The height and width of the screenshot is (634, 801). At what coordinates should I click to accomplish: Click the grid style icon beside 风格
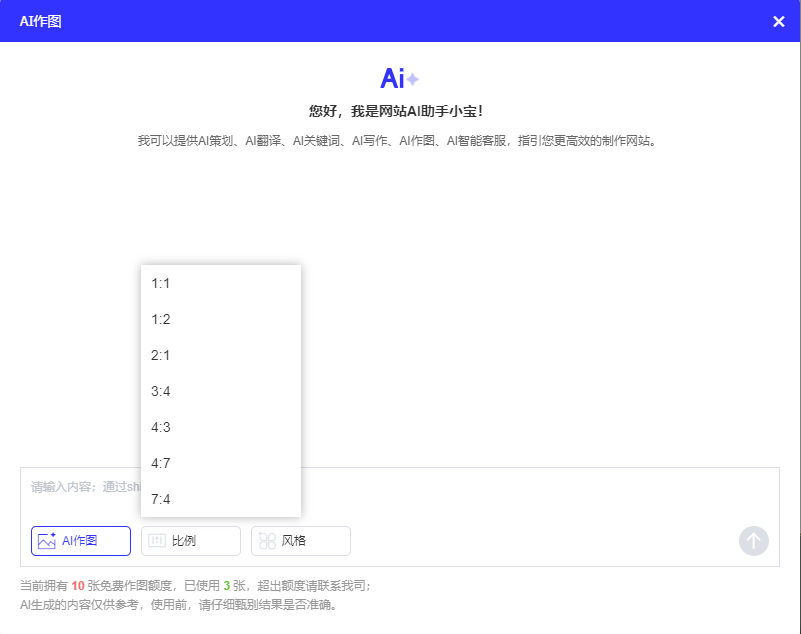[x=266, y=540]
